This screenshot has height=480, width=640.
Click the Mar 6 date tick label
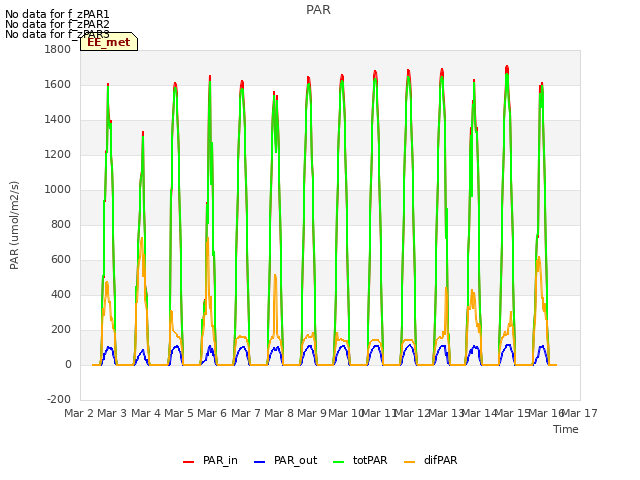[212, 413]
